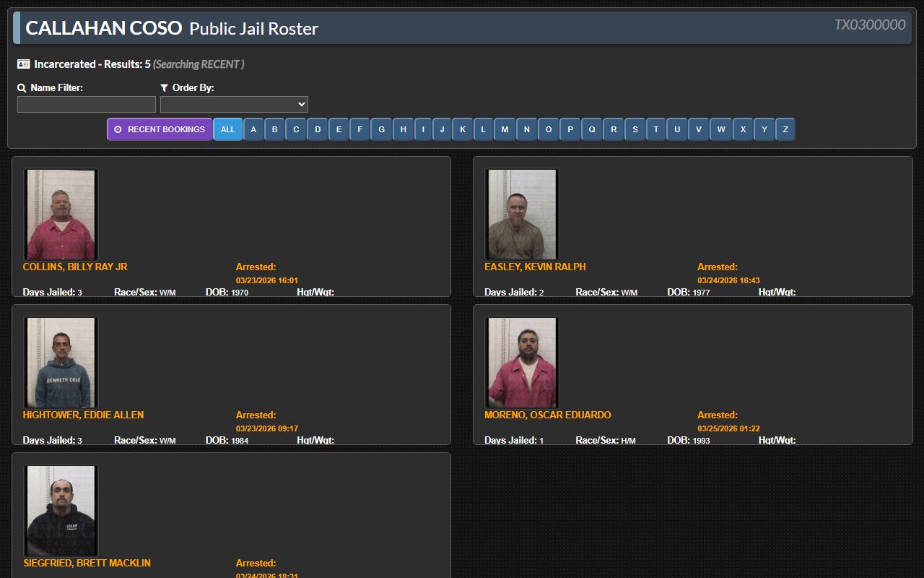Filter roster by letter S
This screenshot has width=924, height=578.
[x=635, y=129]
